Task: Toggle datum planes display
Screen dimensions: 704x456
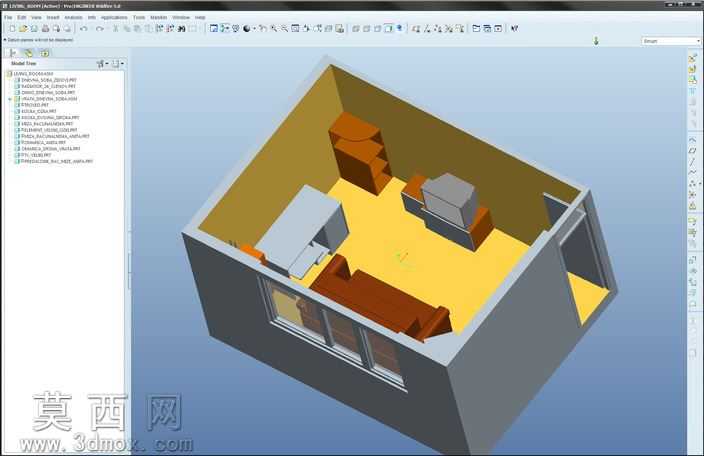Action: click(x=416, y=28)
